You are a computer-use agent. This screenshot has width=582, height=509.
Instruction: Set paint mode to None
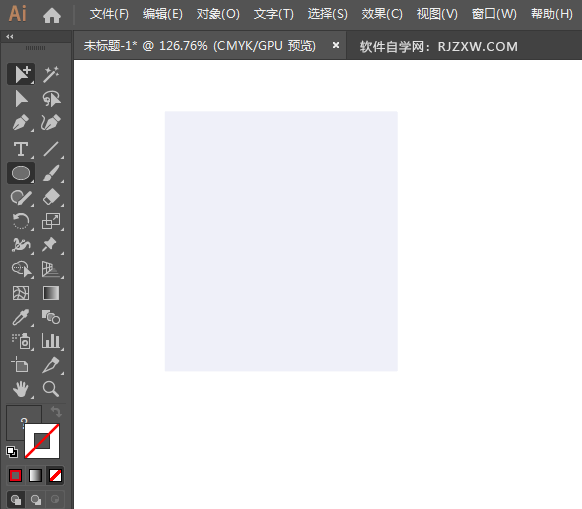[56, 476]
